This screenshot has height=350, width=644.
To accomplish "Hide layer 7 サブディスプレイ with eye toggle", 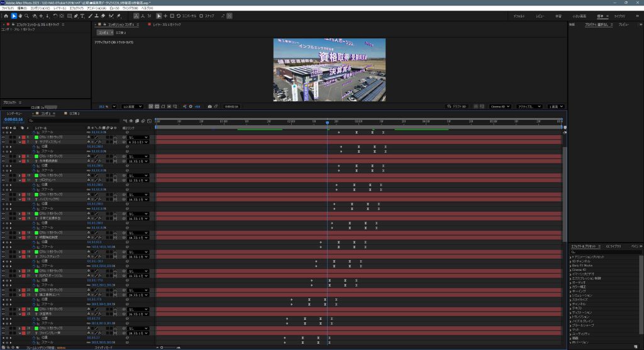I will [x=3, y=142].
